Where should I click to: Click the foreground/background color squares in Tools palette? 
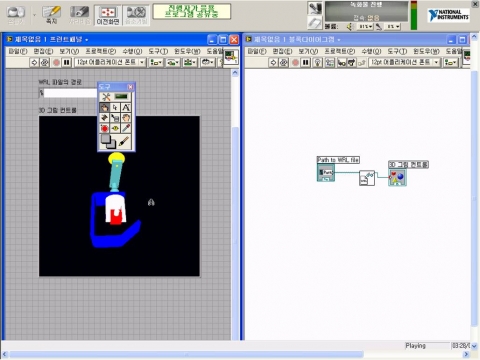click(108, 141)
